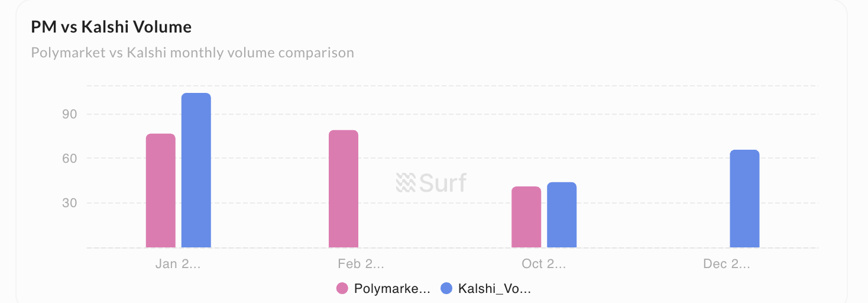This screenshot has width=868, height=303.
Task: Click the 90 y-axis tick label
Action: (x=70, y=114)
